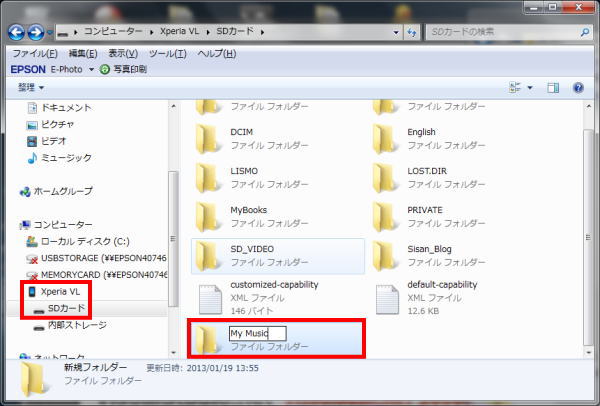Click the My Music folder name edit box
This screenshot has width=600, height=406.
(258, 333)
